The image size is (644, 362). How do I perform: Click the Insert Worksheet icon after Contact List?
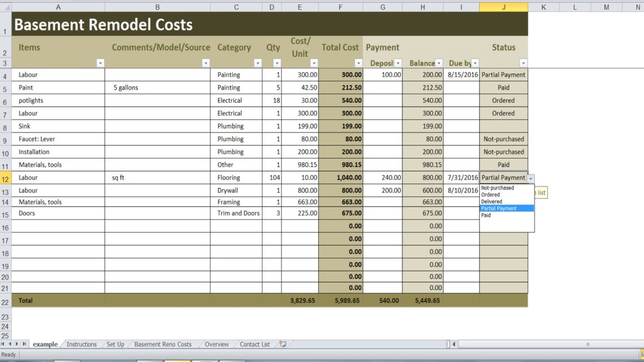pos(282,344)
